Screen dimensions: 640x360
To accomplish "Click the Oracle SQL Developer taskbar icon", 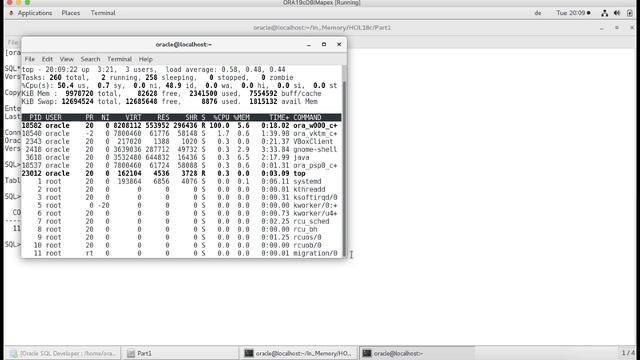I will 13,353.
